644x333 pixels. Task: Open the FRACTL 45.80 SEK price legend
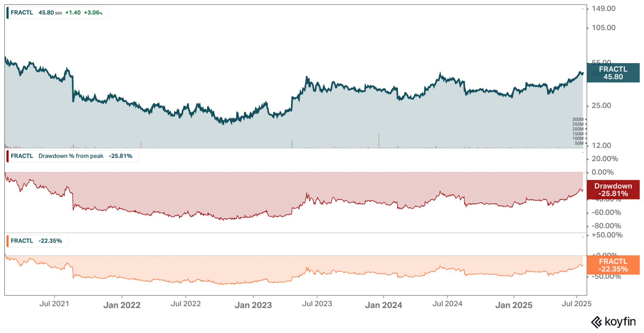[57, 13]
